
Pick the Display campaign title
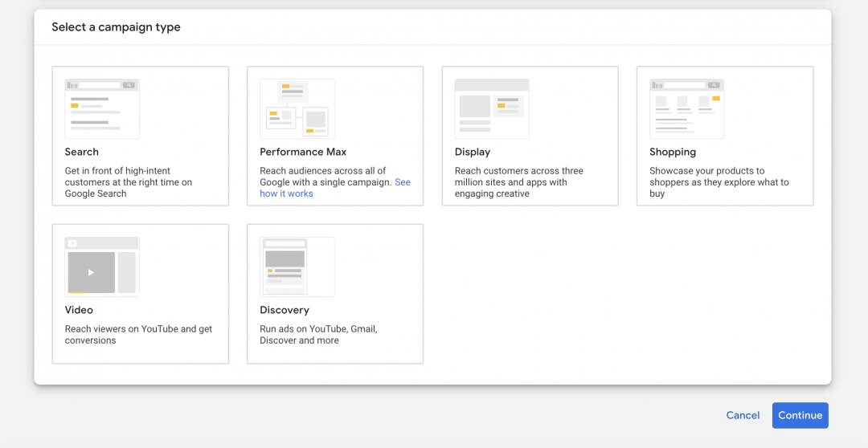coord(473,152)
